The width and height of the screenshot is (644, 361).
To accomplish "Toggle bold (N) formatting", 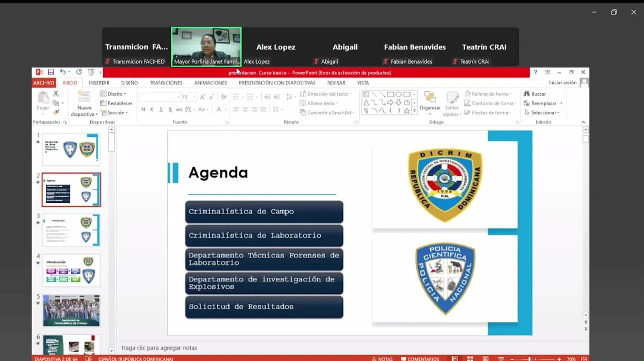I will coord(143,109).
